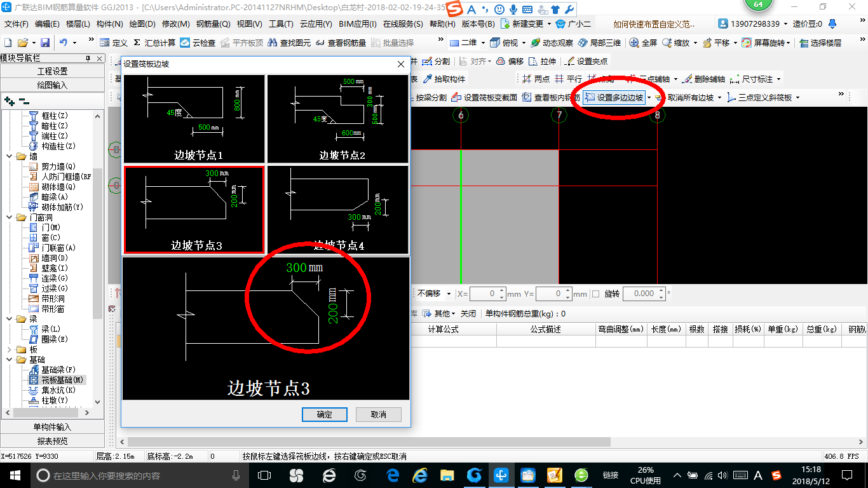Open 单构件输入 navigation section
This screenshot has width=868, height=488.
[x=52, y=427]
